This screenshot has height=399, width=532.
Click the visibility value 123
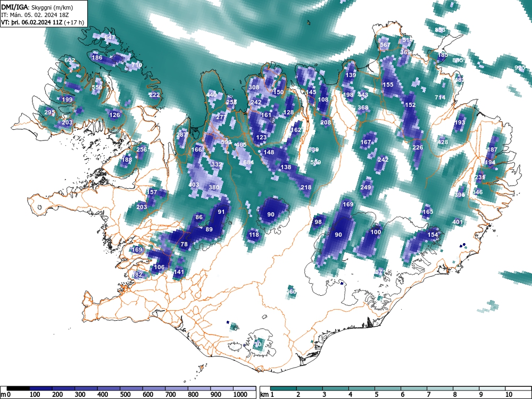tap(261, 137)
